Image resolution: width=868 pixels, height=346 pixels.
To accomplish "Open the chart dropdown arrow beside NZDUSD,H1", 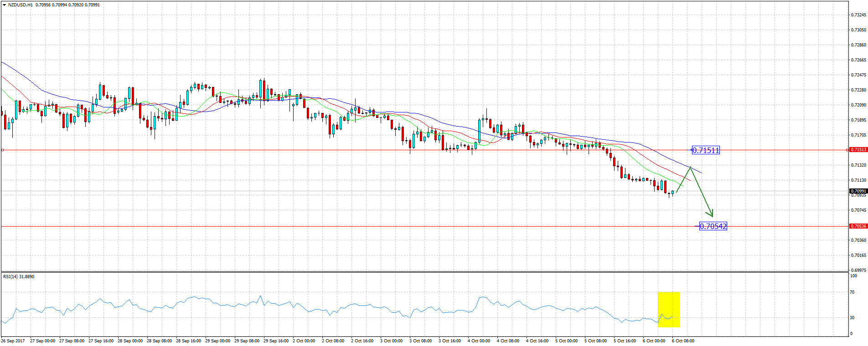I will [x=4, y=5].
